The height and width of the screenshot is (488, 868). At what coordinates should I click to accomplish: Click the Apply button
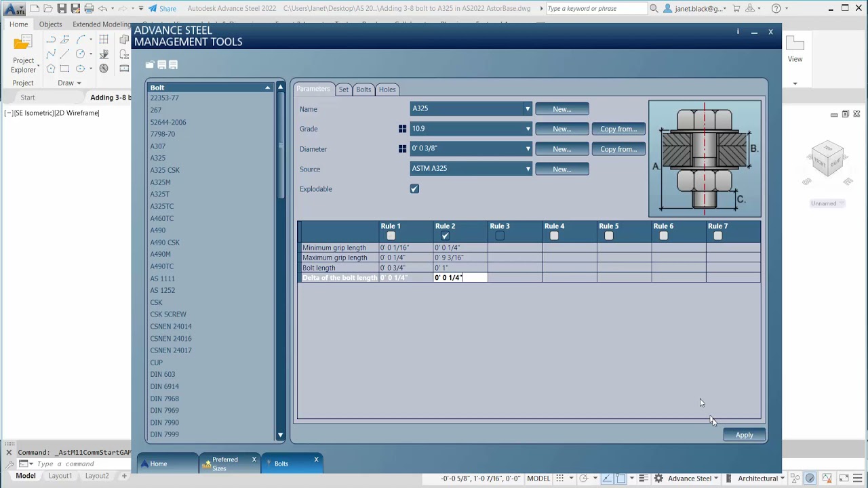point(744,435)
